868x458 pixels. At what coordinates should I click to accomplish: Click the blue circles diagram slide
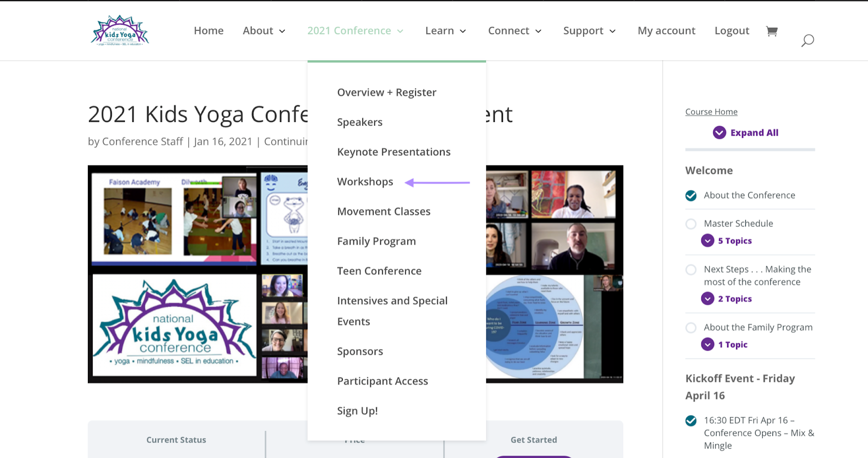[x=534, y=326]
